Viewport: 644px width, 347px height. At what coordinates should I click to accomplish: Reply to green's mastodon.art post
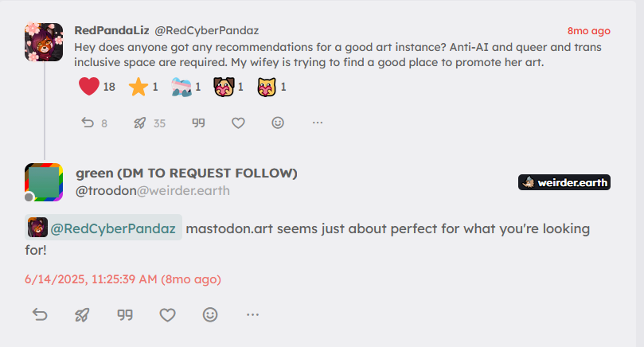(x=40, y=315)
